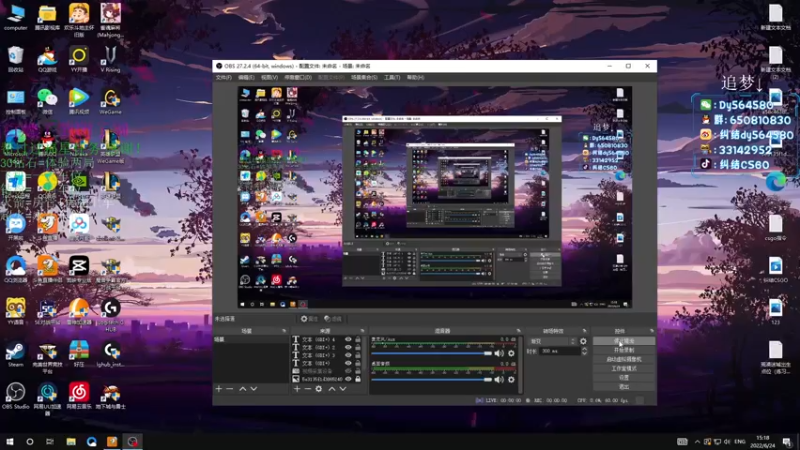This screenshot has width=800, height=450.
Task: Open 麦克风/Aux audio settings gear
Action: coord(511,353)
